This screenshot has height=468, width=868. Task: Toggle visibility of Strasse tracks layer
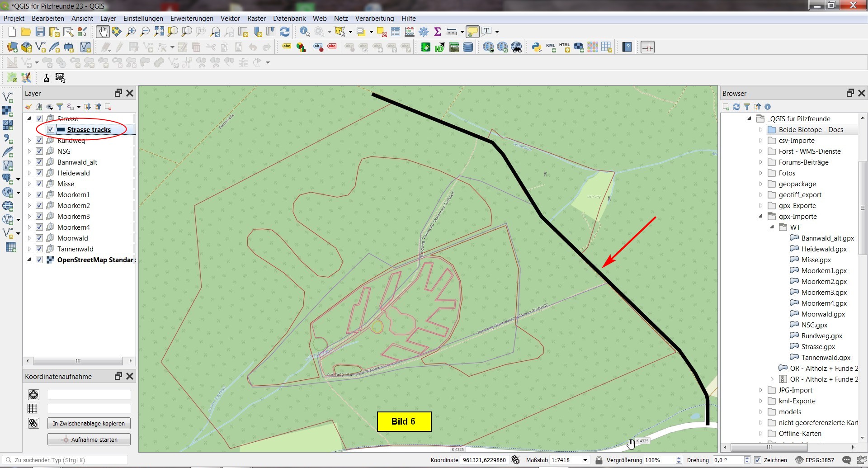click(50, 129)
